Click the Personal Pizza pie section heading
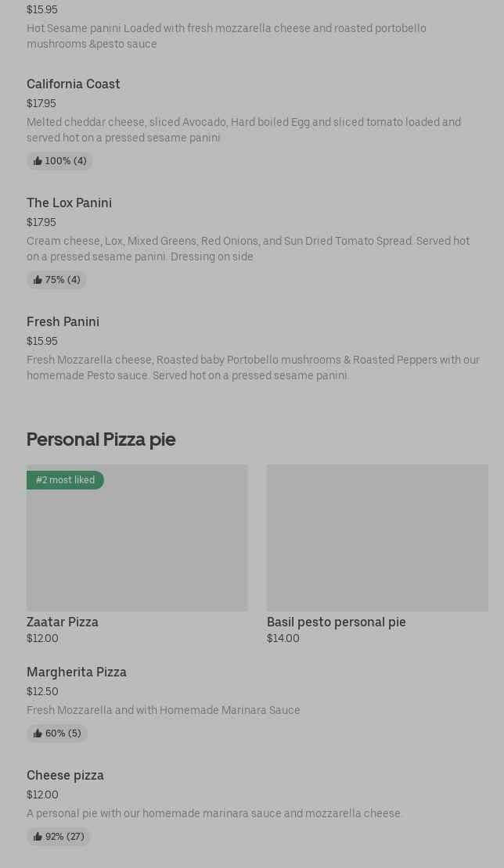 pyautogui.click(x=101, y=439)
